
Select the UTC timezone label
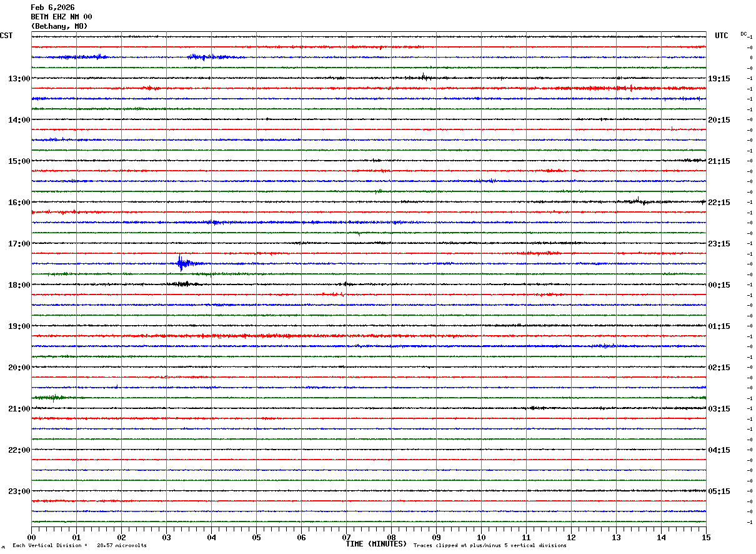[722, 36]
